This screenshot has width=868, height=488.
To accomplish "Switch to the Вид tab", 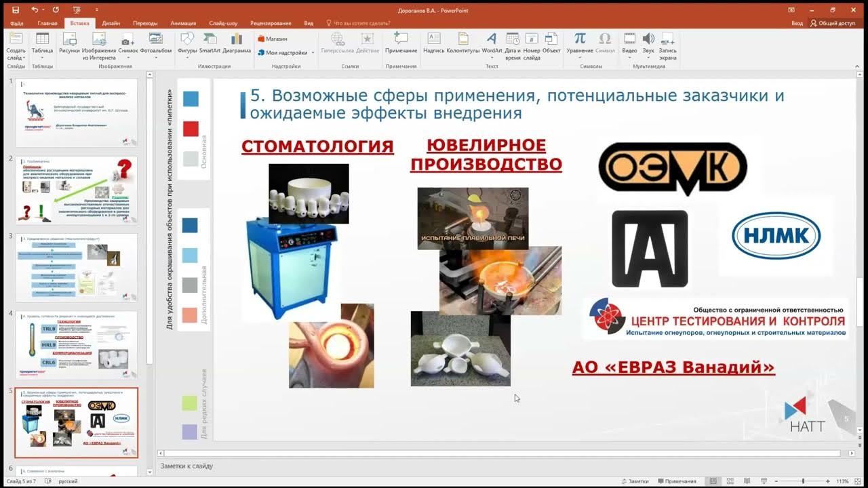I will [309, 23].
